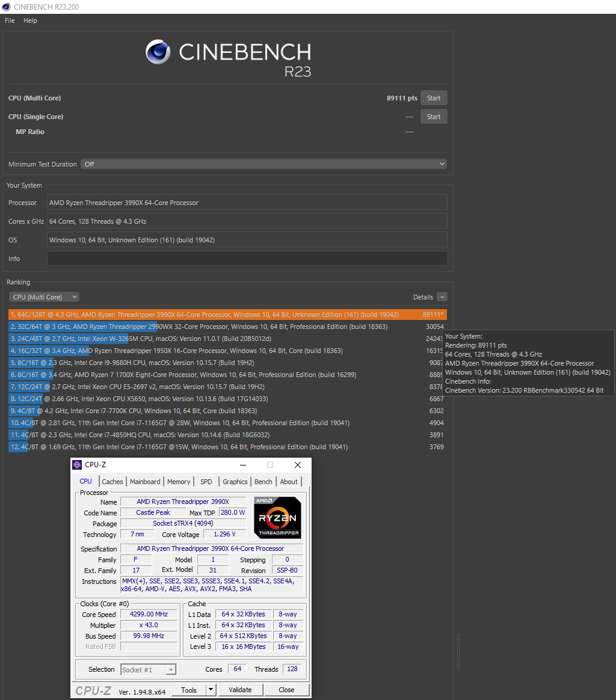Open the Tools dropdown arrow in CPU-Z
This screenshot has width=616, height=700.
(x=211, y=690)
